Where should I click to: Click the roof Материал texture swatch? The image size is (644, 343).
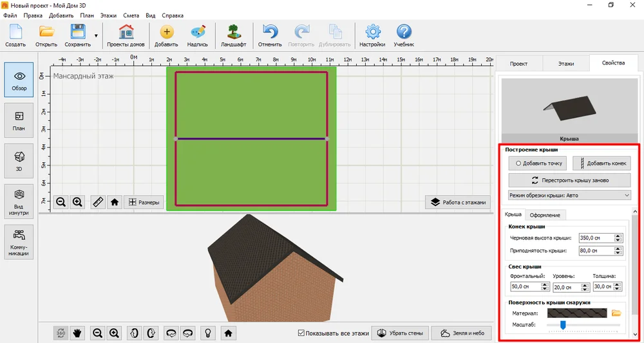pos(577,313)
